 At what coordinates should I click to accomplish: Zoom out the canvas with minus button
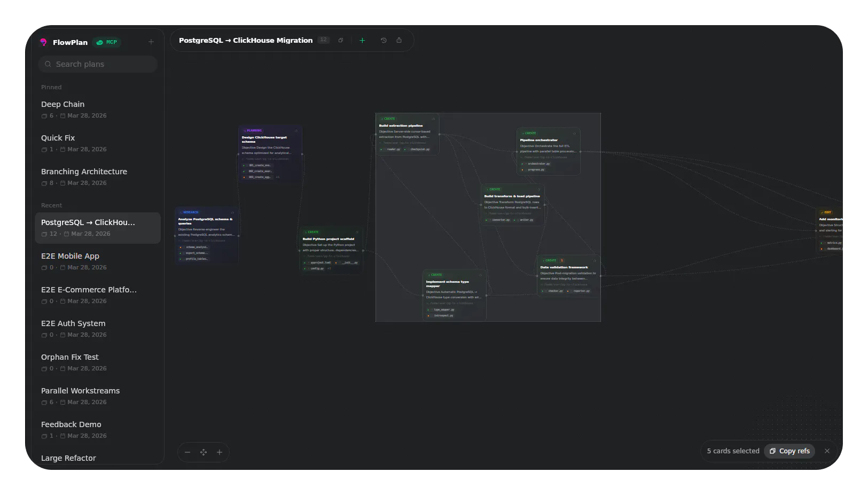(187, 452)
